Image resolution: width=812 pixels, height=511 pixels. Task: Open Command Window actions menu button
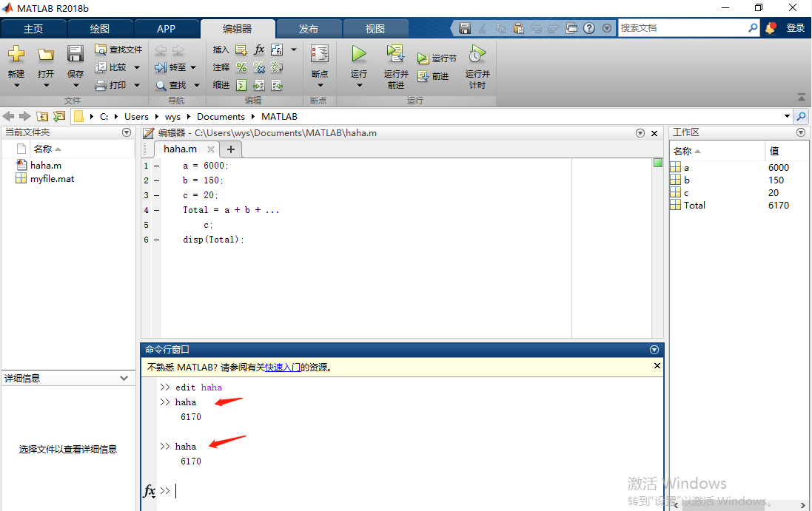click(x=654, y=350)
